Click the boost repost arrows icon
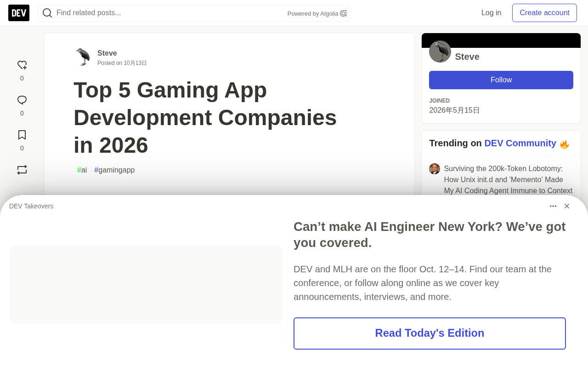This screenshot has height=368, width=588. [22, 170]
